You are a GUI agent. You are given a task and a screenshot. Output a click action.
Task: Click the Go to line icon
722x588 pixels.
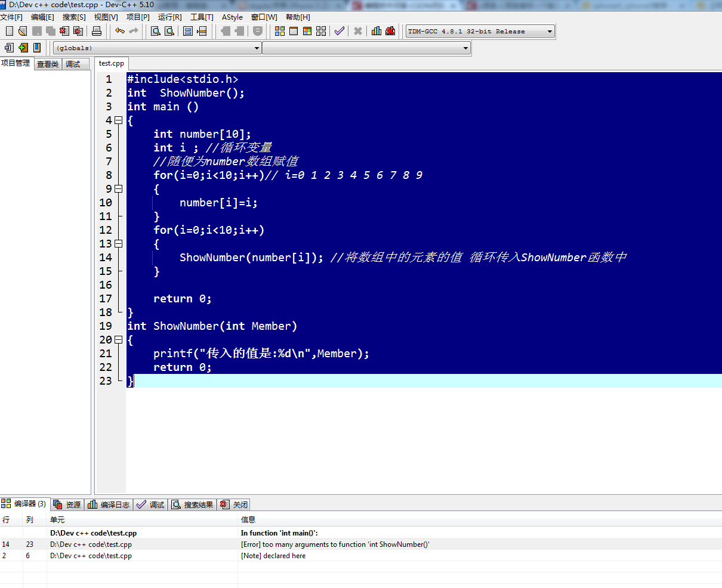point(202,31)
